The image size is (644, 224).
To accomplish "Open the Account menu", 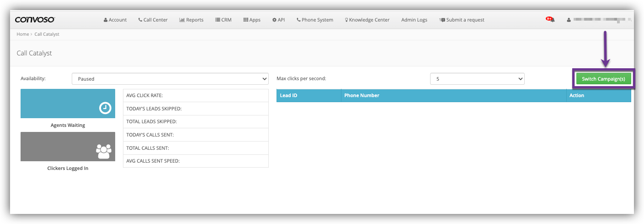I will tap(115, 20).
